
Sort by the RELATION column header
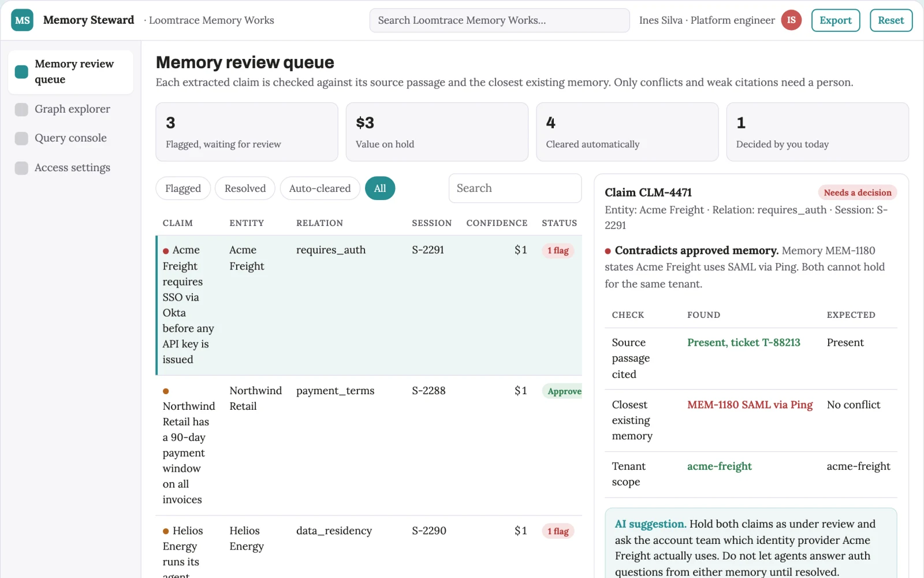pos(319,223)
